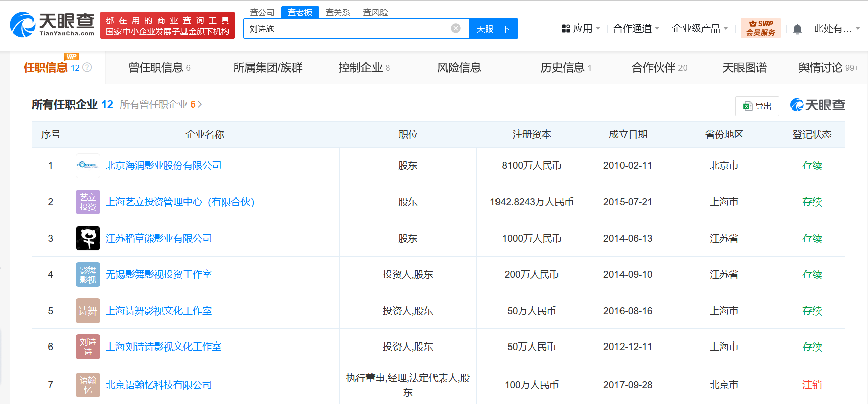
Task: Click the 影舞影视 logo tile
Action: [88, 274]
